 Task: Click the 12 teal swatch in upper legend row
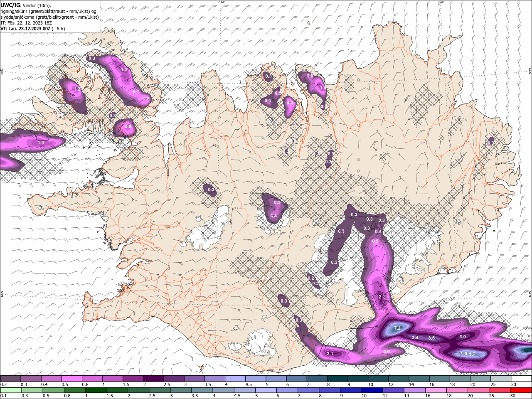pyautogui.click(x=398, y=379)
